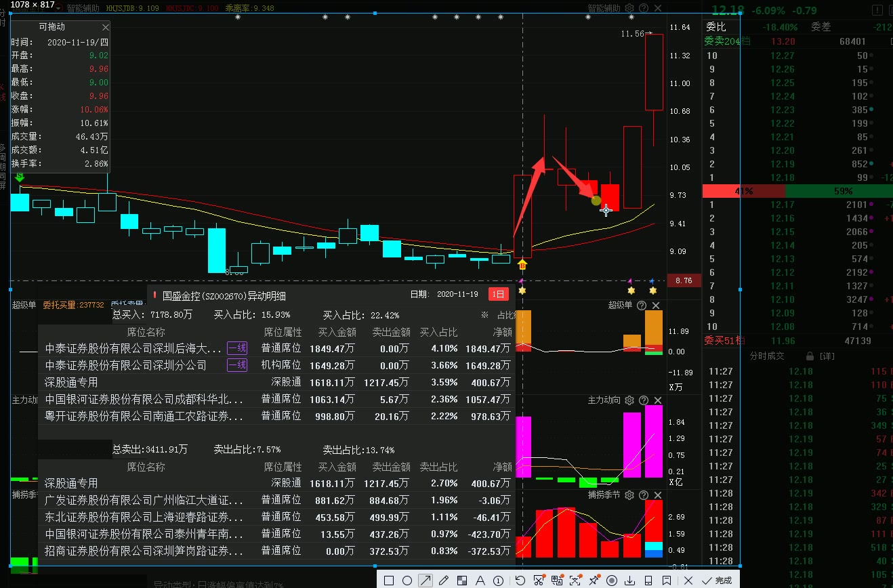Click star event marker below 11-19 candle

522,291
